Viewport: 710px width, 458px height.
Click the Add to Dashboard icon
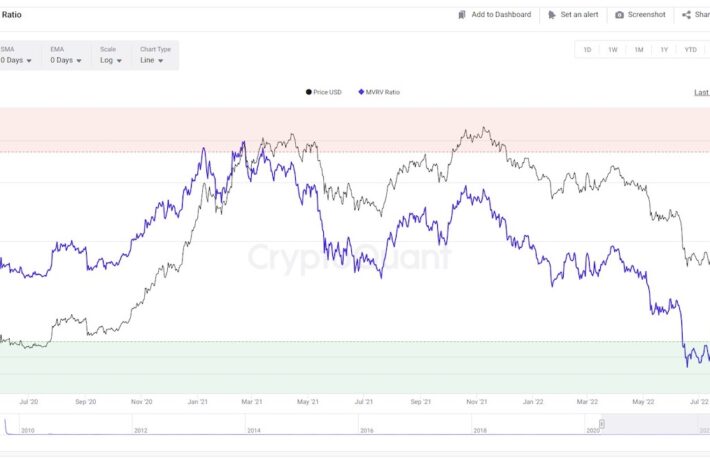pyautogui.click(x=462, y=15)
